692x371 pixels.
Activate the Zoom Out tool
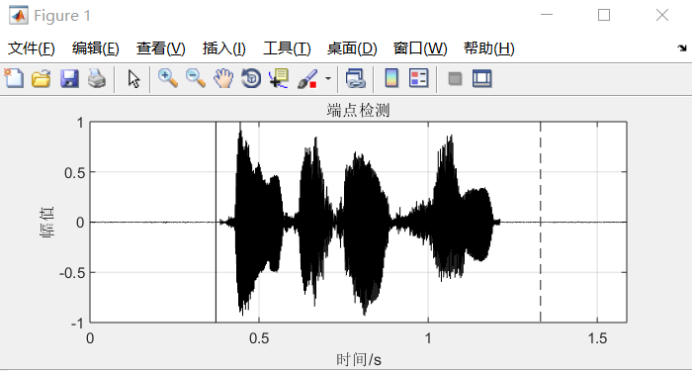pyautogui.click(x=196, y=79)
